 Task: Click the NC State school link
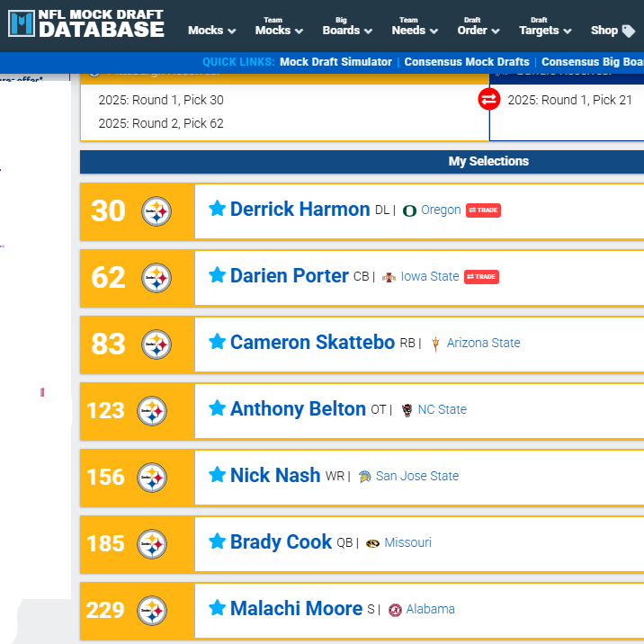coord(442,409)
